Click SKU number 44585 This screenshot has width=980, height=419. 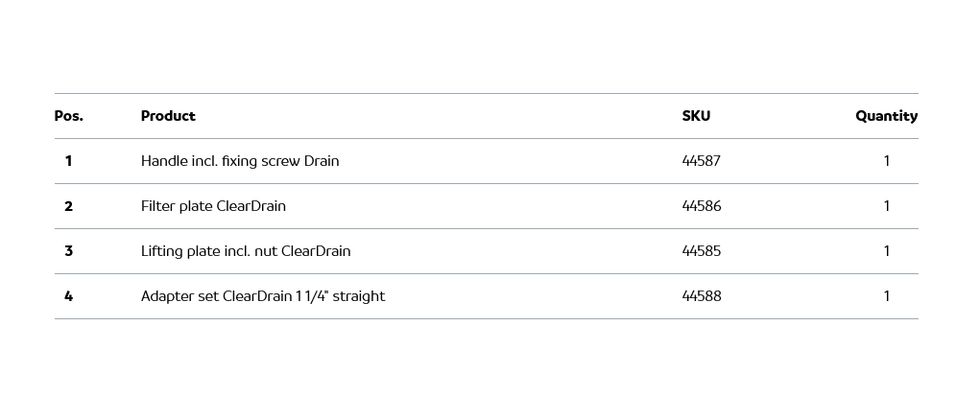[701, 251]
